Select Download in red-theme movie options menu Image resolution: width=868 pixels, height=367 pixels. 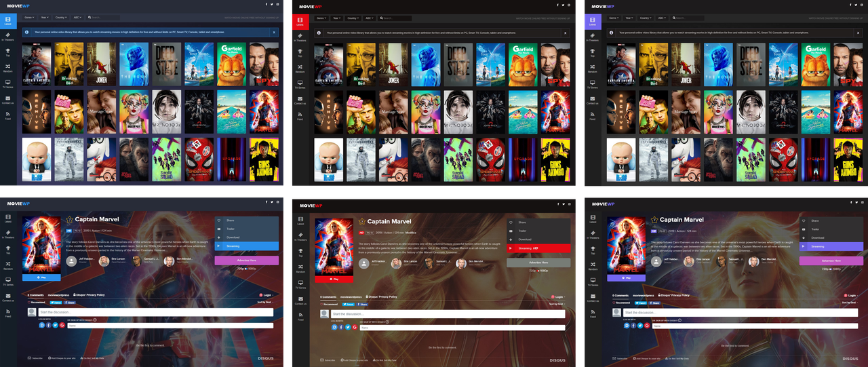pos(538,239)
